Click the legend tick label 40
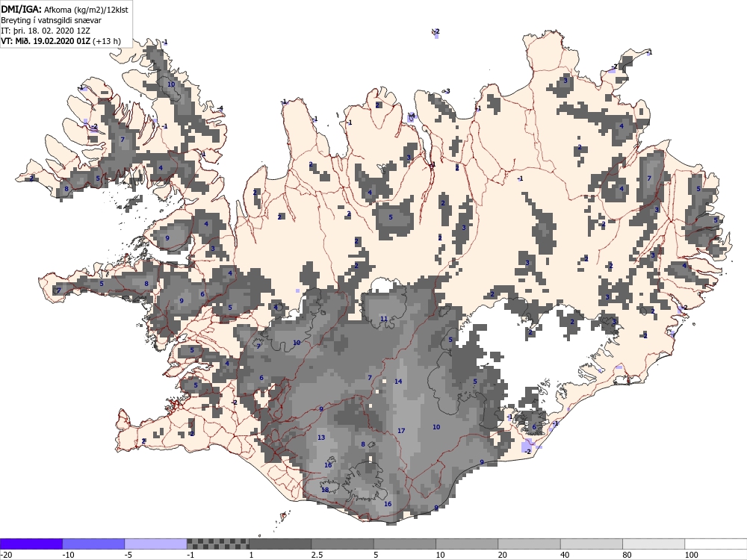Viewport: 747px width, 560px height. click(x=565, y=555)
